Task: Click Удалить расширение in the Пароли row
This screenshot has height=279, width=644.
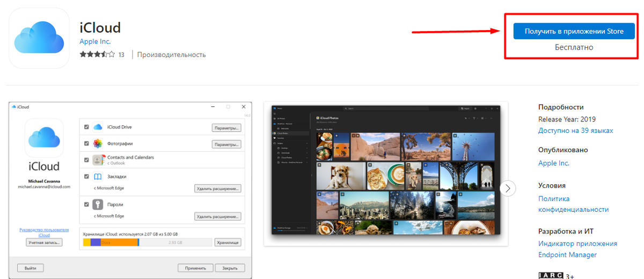Action: coord(218,217)
